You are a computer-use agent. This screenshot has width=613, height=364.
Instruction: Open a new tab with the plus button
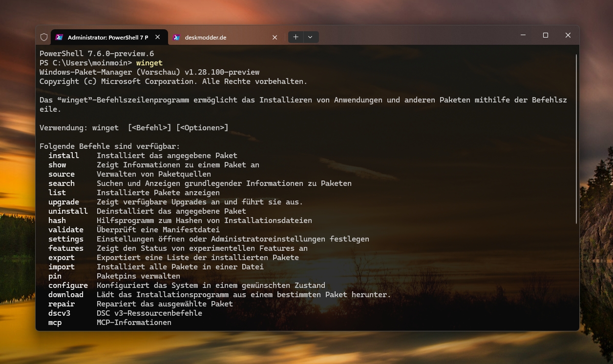[x=296, y=37]
